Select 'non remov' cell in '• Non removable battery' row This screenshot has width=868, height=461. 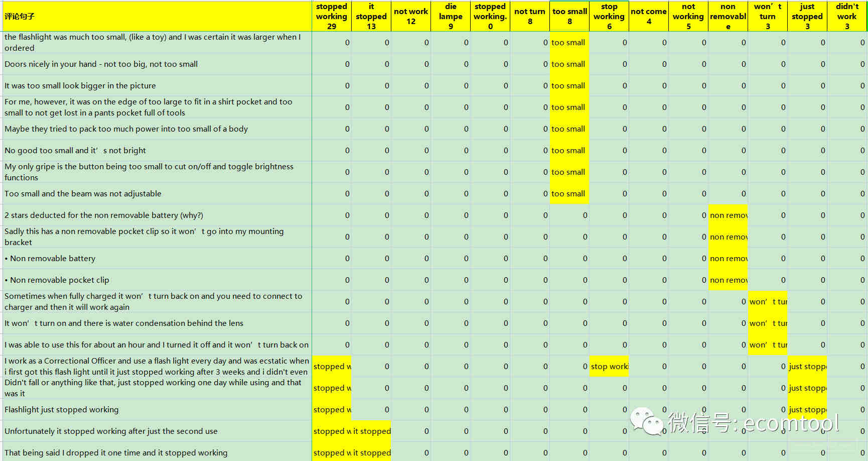(x=728, y=258)
